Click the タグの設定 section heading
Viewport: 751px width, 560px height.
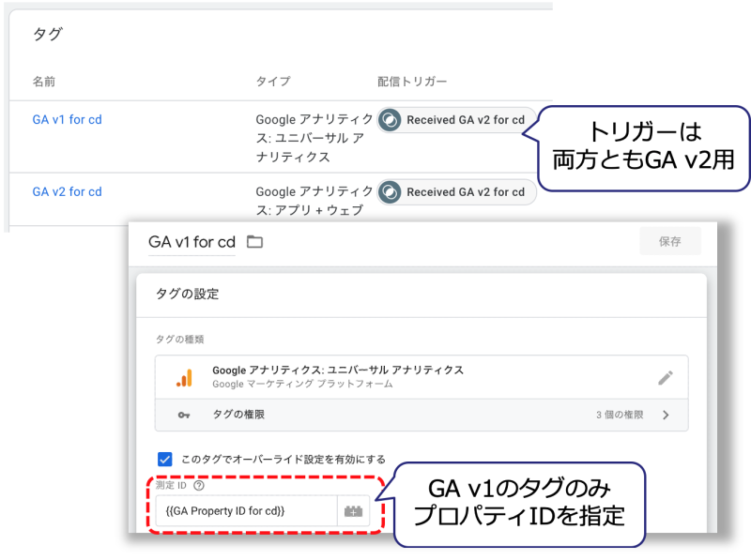187,294
